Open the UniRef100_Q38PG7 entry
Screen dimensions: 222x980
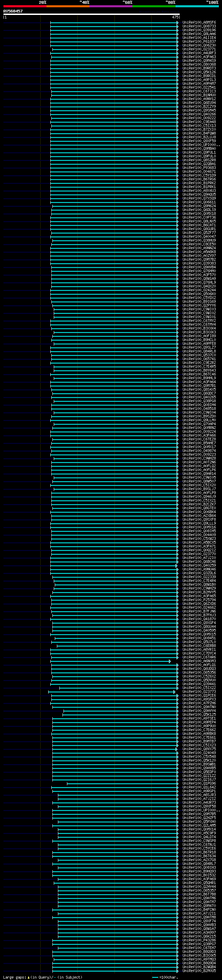point(199,943)
